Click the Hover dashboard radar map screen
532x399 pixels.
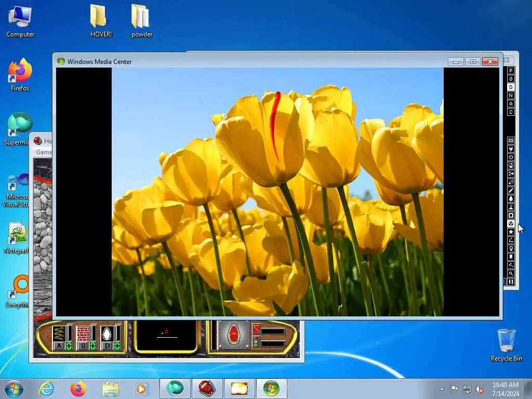[x=166, y=335]
